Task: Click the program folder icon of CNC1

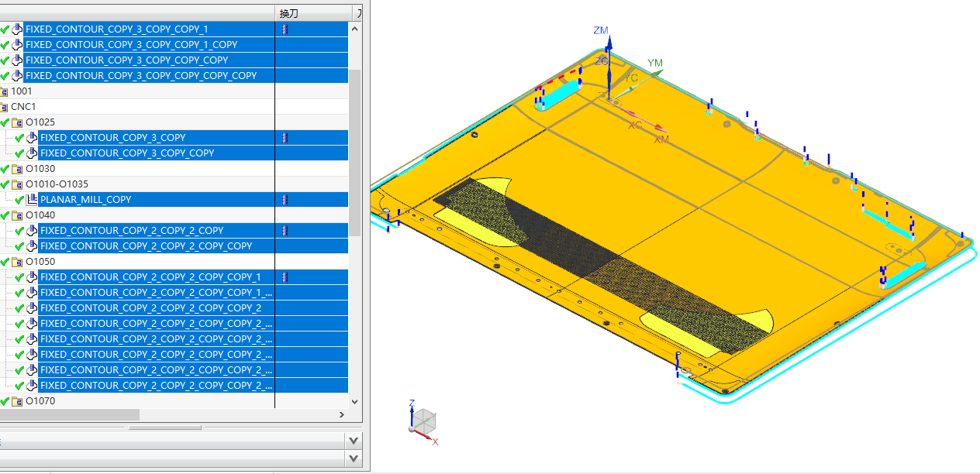Action: pyautogui.click(x=3, y=107)
